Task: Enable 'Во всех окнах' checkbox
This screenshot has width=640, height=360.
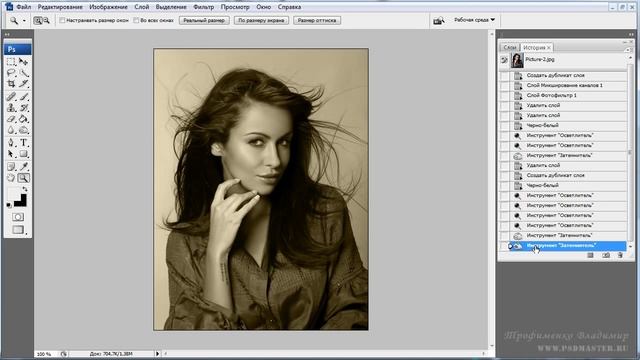Action: (x=136, y=20)
